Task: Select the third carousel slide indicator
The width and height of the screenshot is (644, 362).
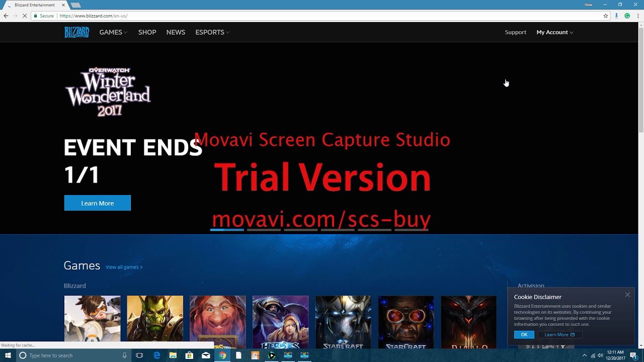Action: click(300, 230)
